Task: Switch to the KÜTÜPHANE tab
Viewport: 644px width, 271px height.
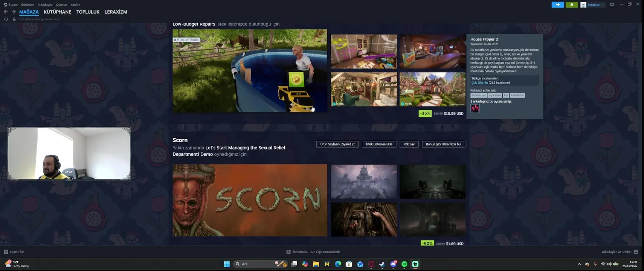Action: [x=57, y=12]
